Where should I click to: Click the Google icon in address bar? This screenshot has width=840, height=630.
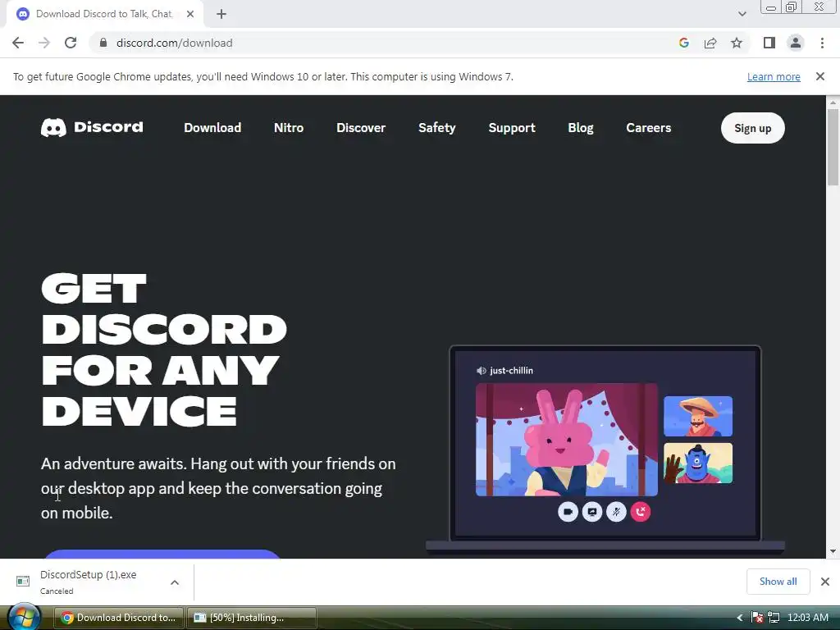pos(683,43)
